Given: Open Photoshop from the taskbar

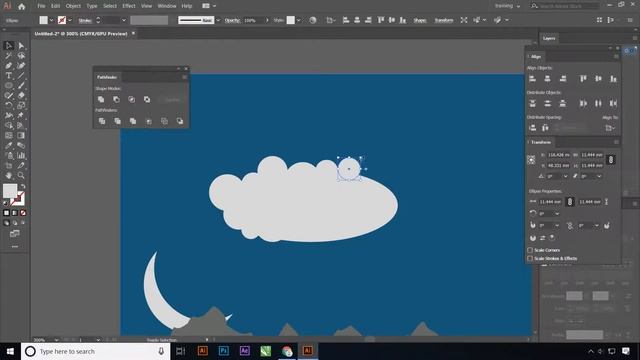Looking at the screenshot, I should click(x=223, y=351).
